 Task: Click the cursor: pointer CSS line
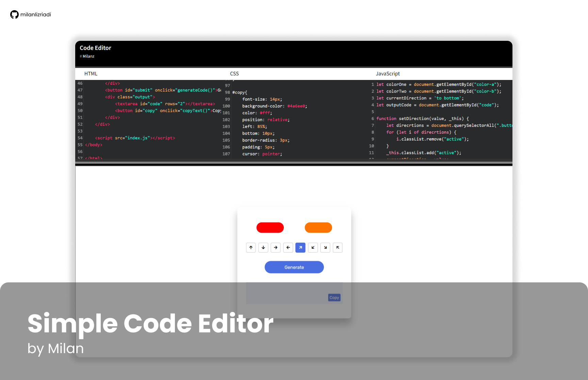[262, 154]
